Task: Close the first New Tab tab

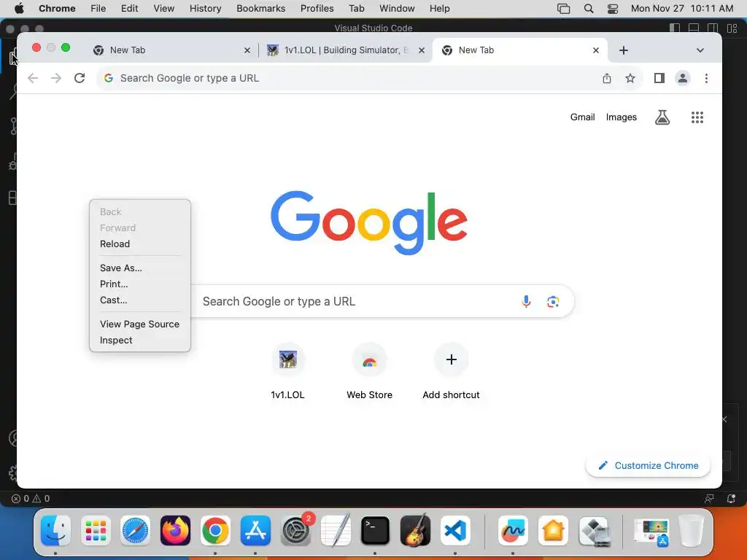Action: coord(247,50)
